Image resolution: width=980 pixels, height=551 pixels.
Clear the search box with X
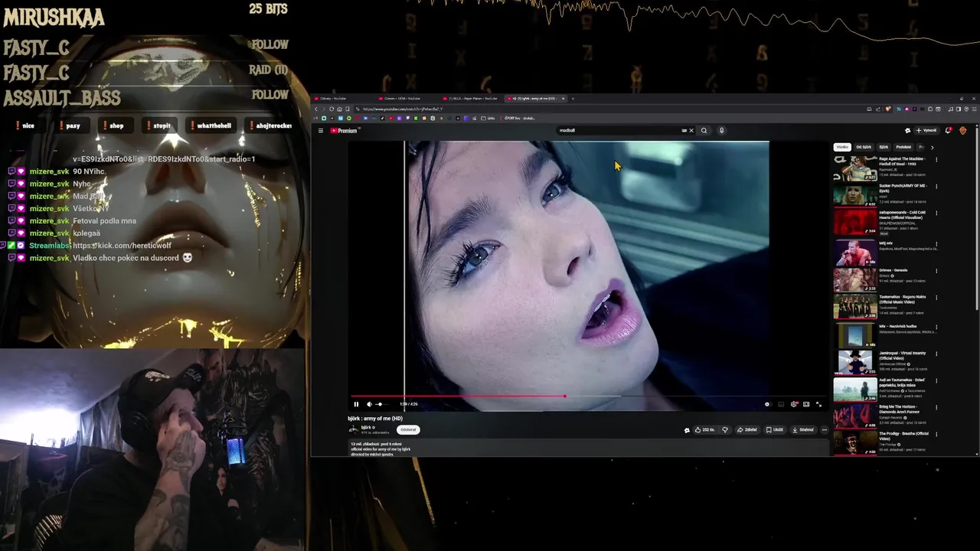691,130
